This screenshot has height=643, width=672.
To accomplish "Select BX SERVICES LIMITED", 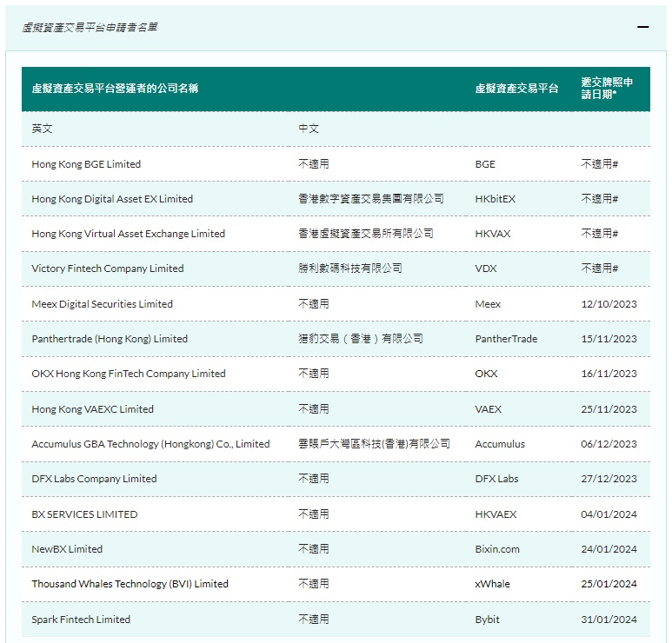I will pyautogui.click(x=85, y=514).
